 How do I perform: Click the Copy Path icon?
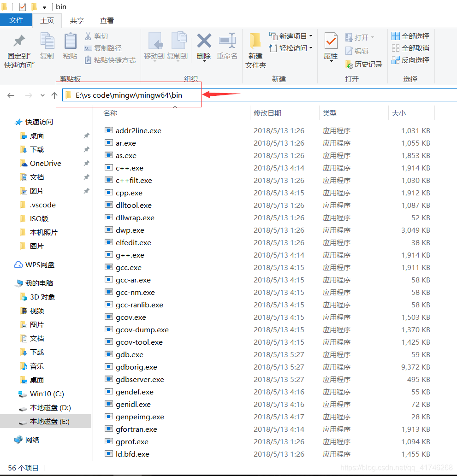pyautogui.click(x=88, y=48)
